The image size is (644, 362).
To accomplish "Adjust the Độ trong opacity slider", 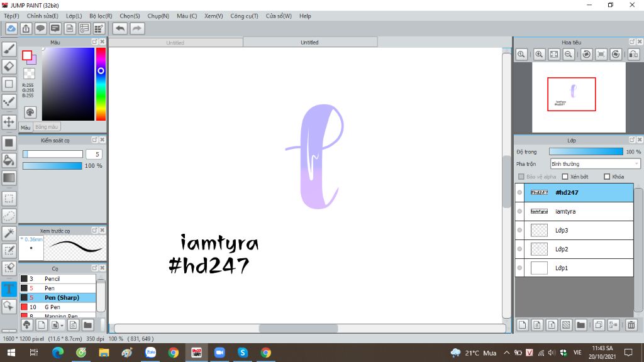I will tap(586, 152).
